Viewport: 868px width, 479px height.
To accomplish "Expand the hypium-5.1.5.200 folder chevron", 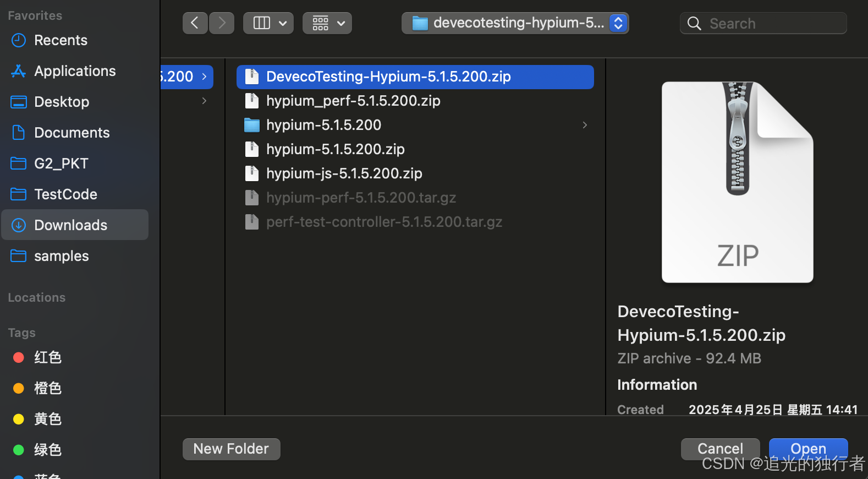I will [x=585, y=125].
